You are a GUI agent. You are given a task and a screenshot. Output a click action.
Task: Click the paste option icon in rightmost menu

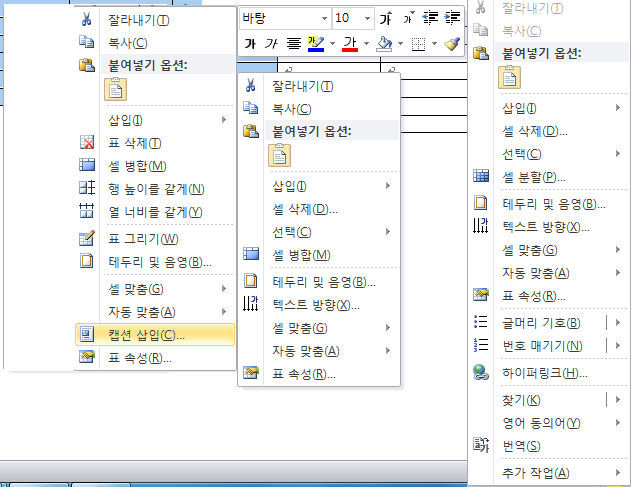pos(509,77)
